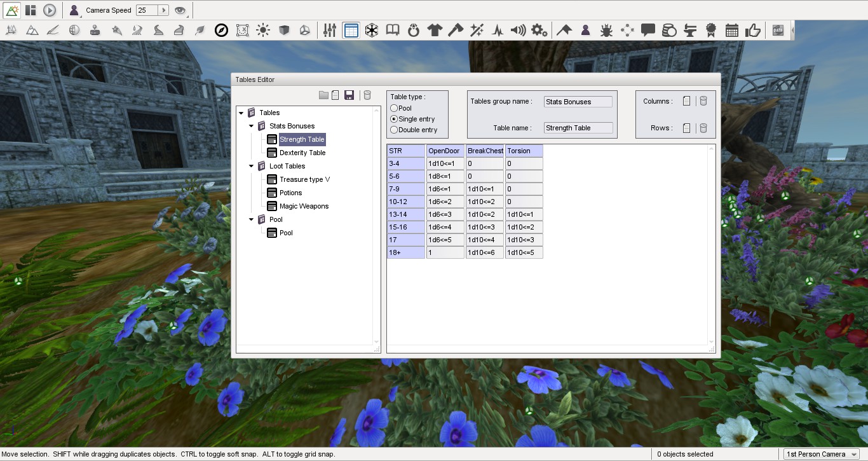Click the bug debugging toolbar icon
Image resolution: width=868 pixels, height=461 pixels.
(x=607, y=29)
